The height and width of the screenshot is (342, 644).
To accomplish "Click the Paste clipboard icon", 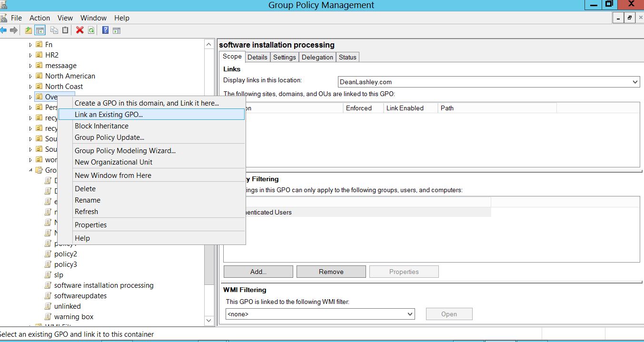I will coord(65,30).
